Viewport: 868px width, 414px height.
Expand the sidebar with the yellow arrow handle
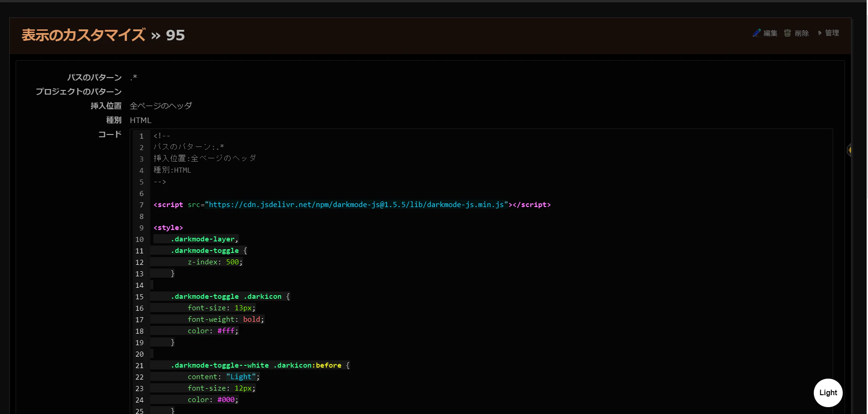[x=849, y=150]
